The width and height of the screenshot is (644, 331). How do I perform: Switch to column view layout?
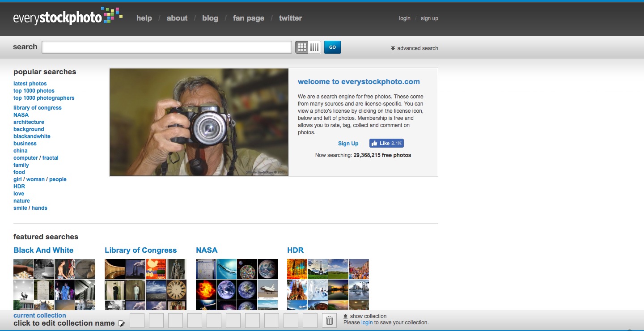click(x=314, y=47)
